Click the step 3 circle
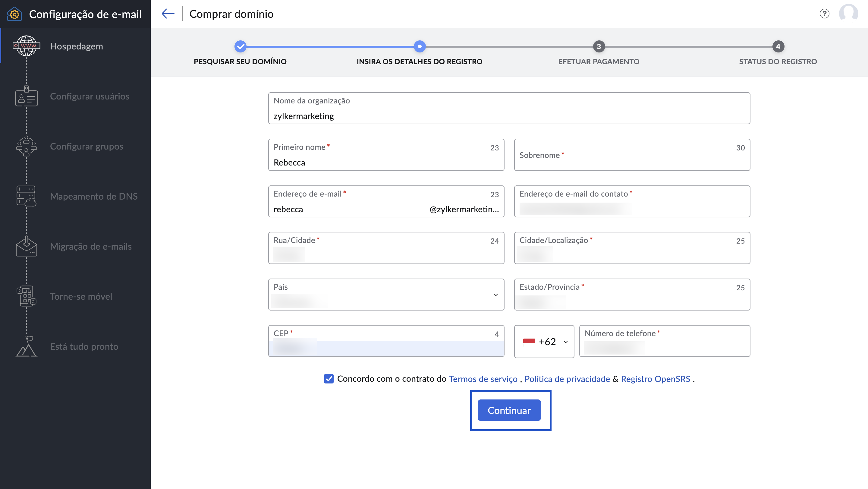 pos(599,46)
